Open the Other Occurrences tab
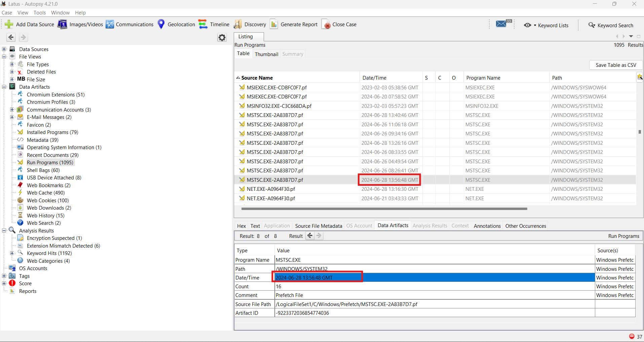Image resolution: width=644 pixels, height=342 pixels. point(526,226)
